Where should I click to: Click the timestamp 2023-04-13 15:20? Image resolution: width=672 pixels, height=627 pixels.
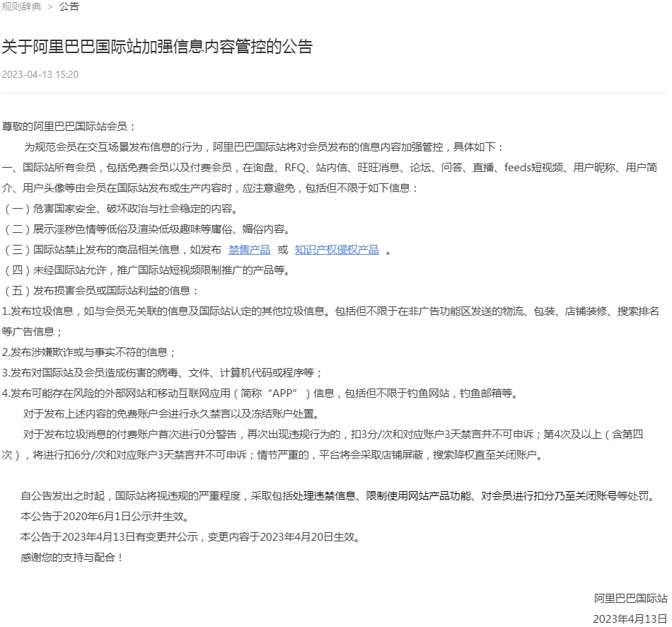pos(40,74)
